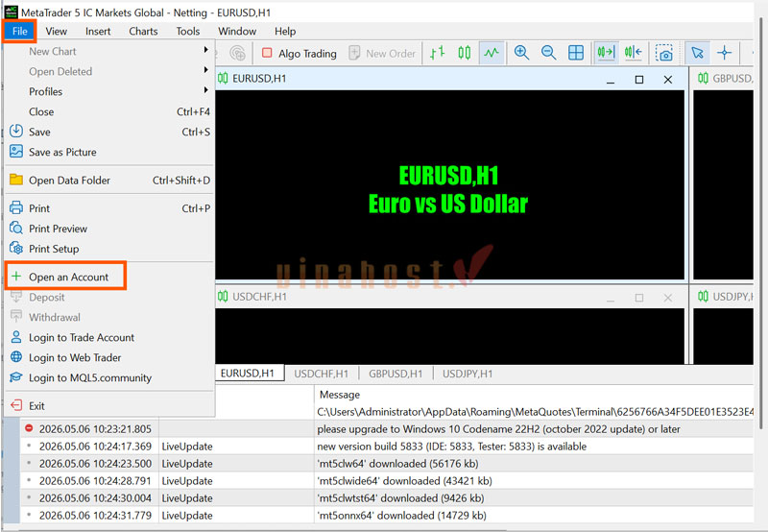768x532 pixels.
Task: Switch to candlestick chart icon
Action: coord(465,53)
